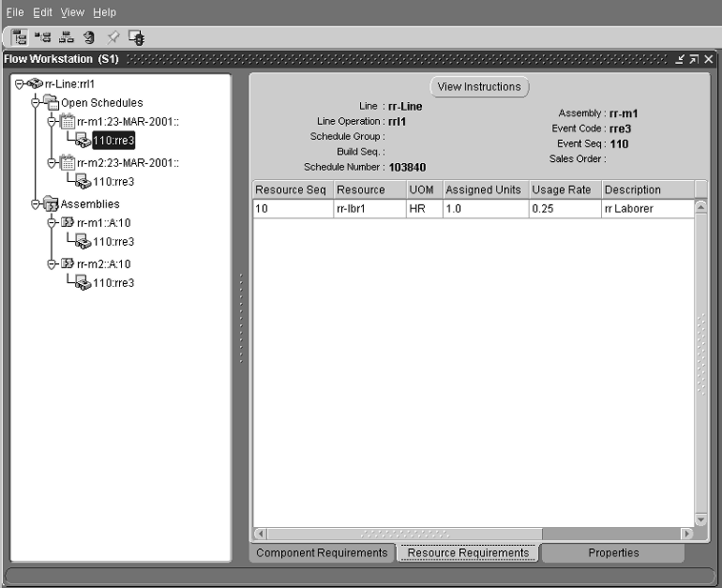The image size is (722, 588).
Task: Collapse the Assemblies node
Action: [x=35, y=204]
